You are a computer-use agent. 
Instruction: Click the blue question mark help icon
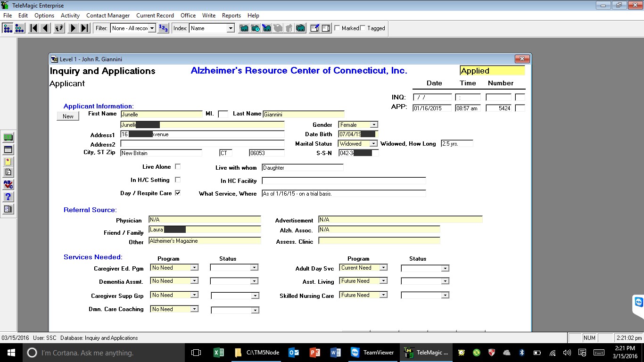pos(8,197)
